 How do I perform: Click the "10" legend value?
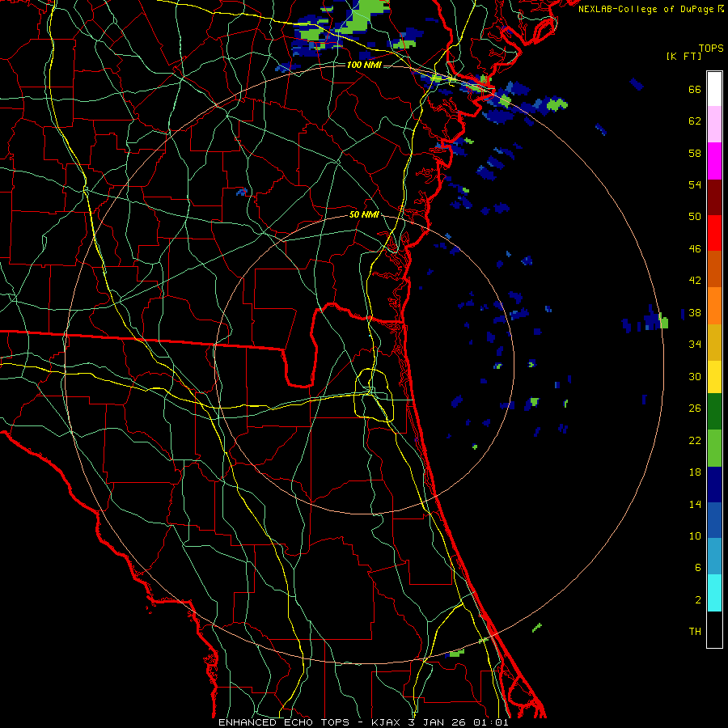[695, 535]
